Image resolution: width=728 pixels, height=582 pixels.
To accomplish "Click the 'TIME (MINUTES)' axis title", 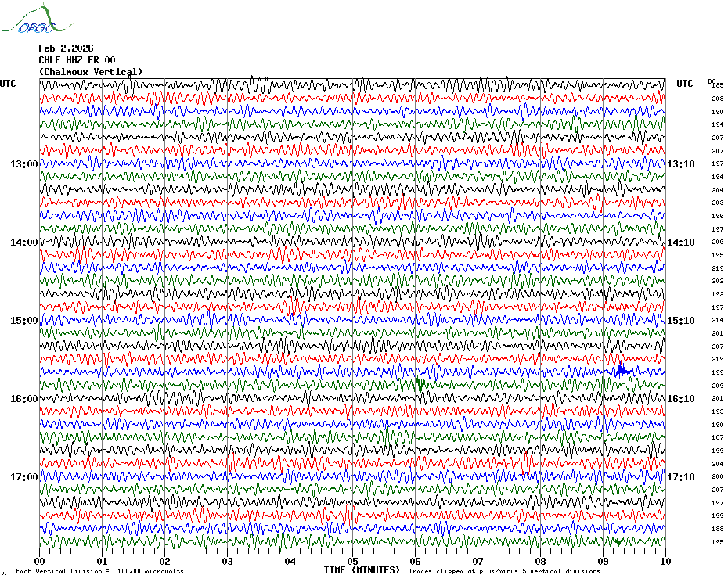I will [362, 570].
